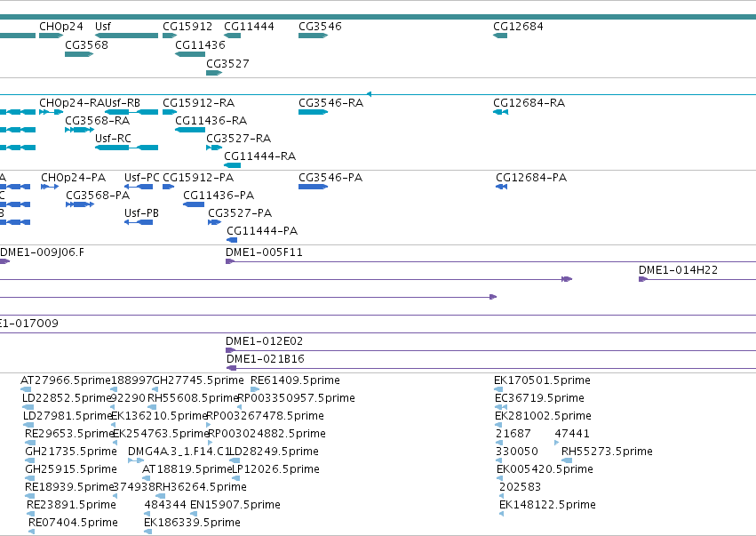Select the CG3527 gene label
The width and height of the screenshot is (756, 536).
point(227,64)
